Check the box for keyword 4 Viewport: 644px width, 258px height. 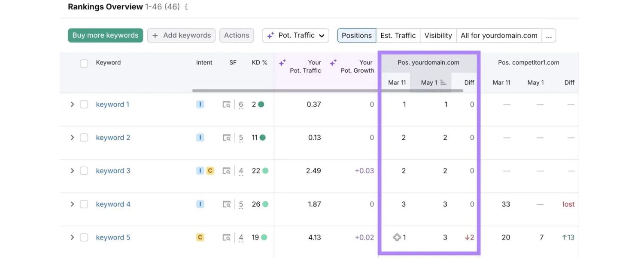[84, 204]
